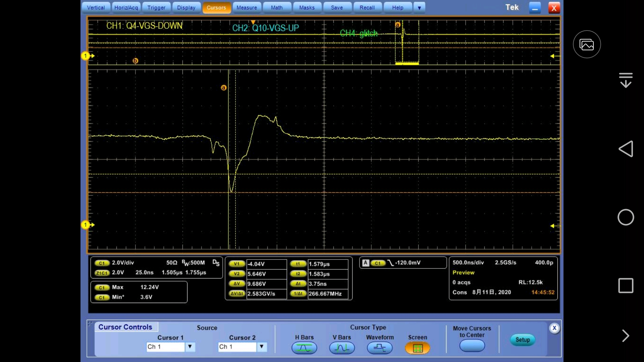The height and width of the screenshot is (362, 644).
Task: Click the falling edge trigger slope icon
Action: [390, 263]
